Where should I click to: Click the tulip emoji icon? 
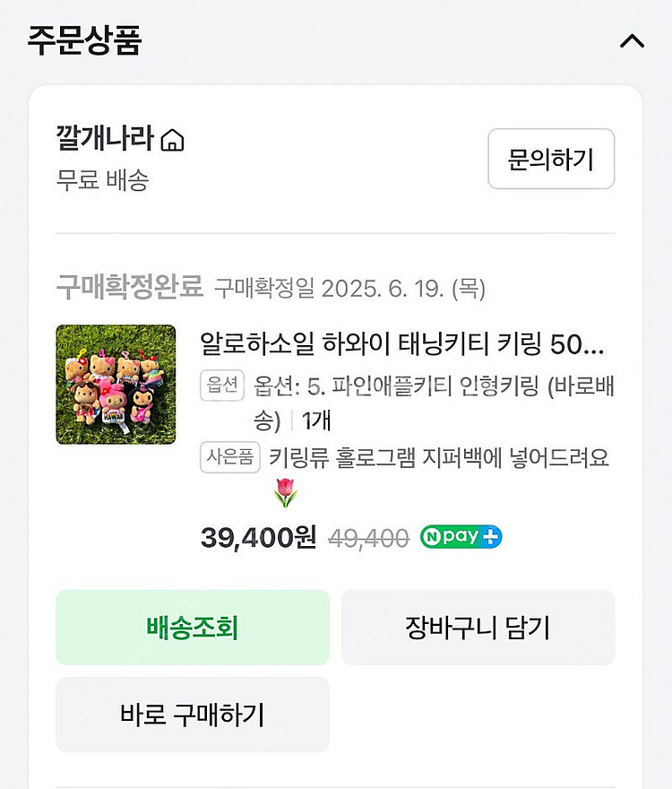285,492
